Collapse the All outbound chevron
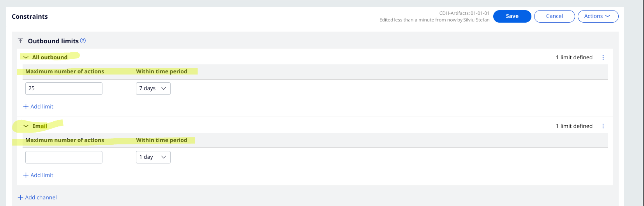Viewport: 644px width, 206px height. 26,57
